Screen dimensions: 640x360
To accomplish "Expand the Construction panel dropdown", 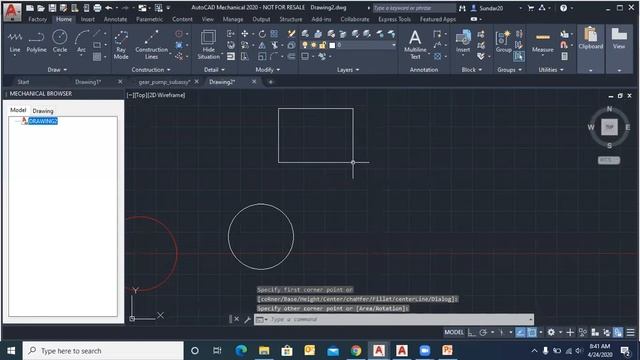I will [x=151, y=70].
